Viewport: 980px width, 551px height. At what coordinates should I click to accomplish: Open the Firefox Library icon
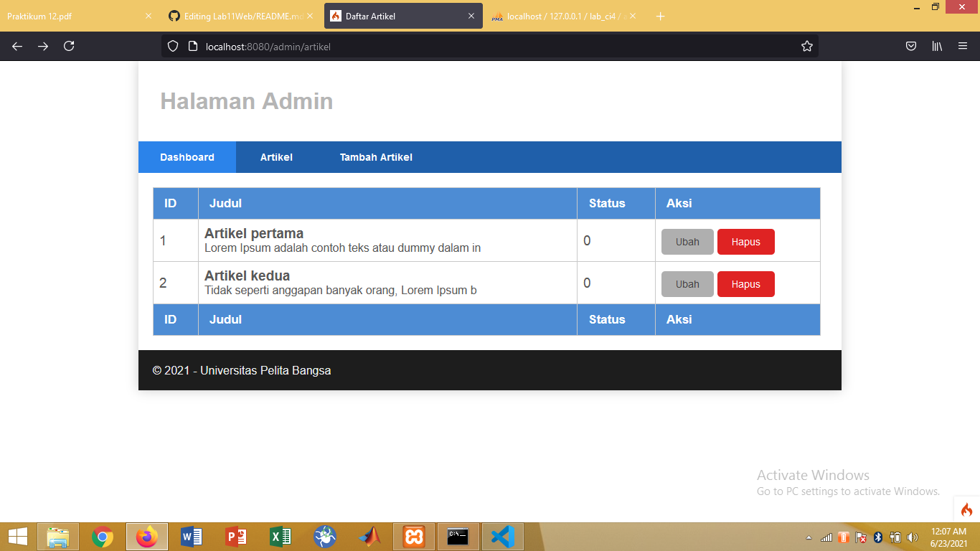click(x=936, y=46)
